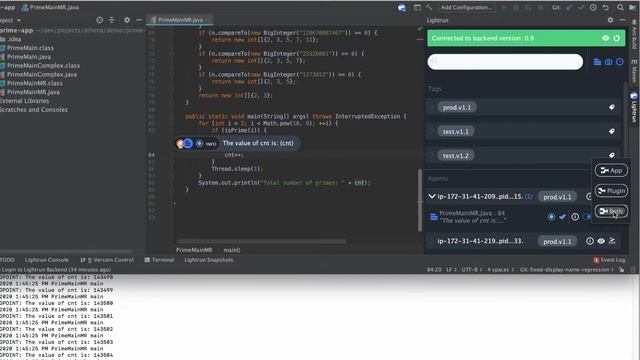Select the test.v1.2 tag chip
The height and width of the screenshot is (360, 640).
tap(456, 156)
